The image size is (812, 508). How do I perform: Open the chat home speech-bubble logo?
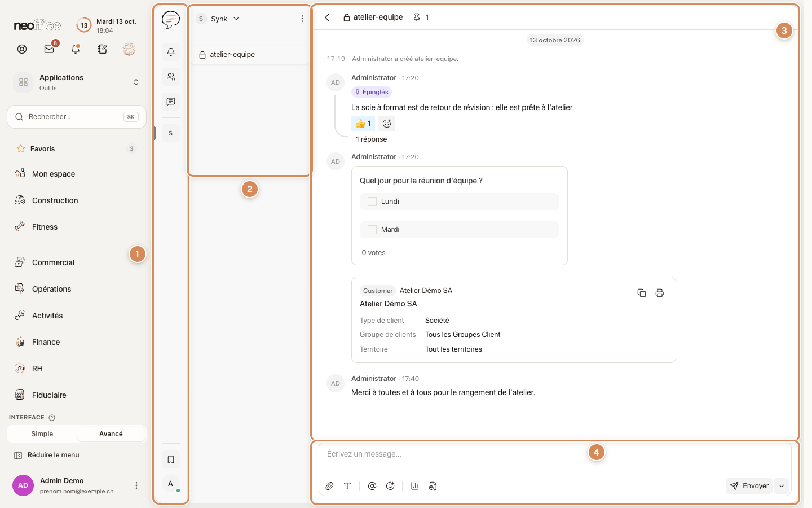coord(171,20)
